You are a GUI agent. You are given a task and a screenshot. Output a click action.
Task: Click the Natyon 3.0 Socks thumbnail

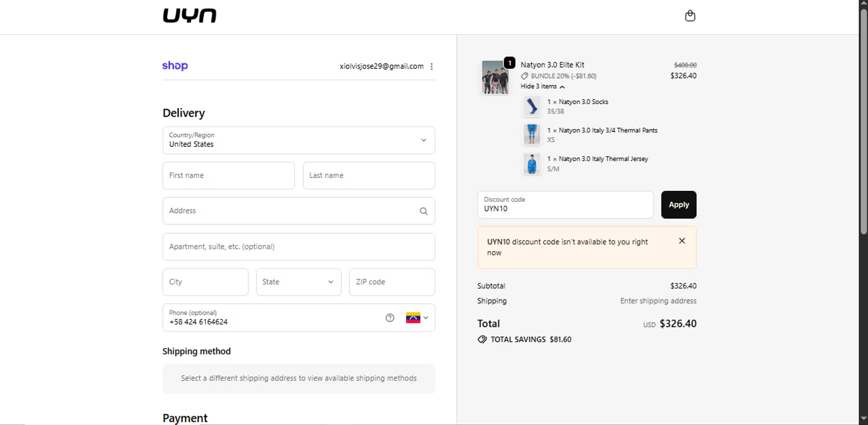532,106
